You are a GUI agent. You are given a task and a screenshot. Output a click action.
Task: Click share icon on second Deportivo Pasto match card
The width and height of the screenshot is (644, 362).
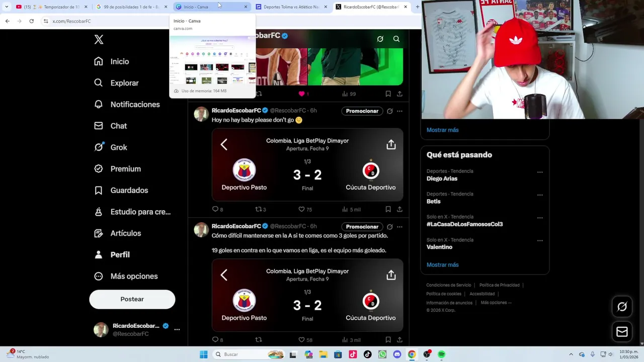pos(391,275)
